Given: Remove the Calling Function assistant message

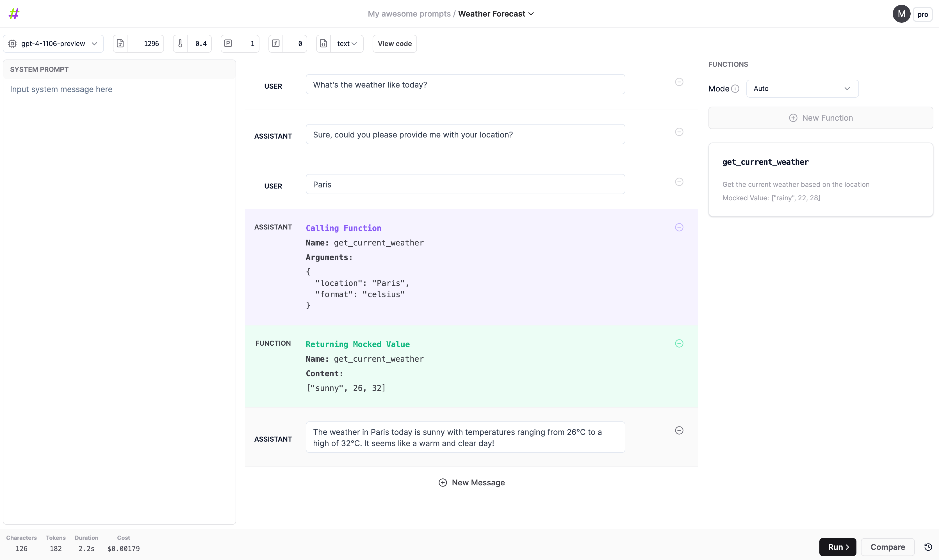Looking at the screenshot, I should coord(679,227).
